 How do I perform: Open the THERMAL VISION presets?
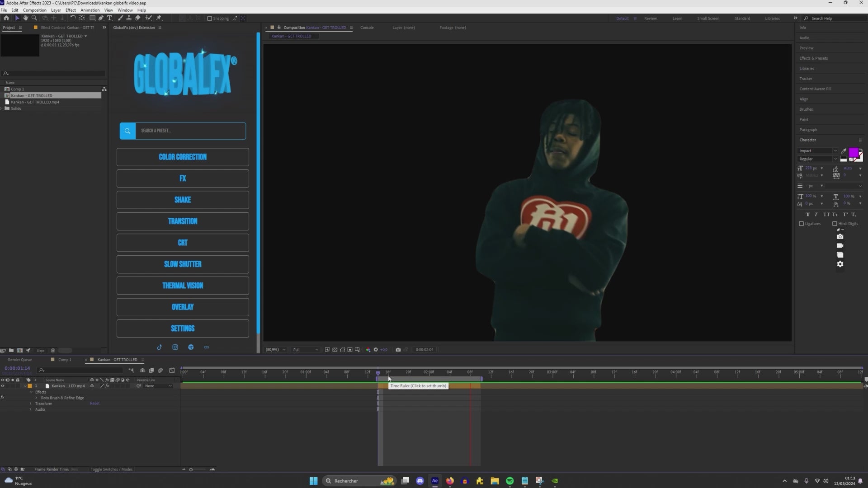[183, 286]
